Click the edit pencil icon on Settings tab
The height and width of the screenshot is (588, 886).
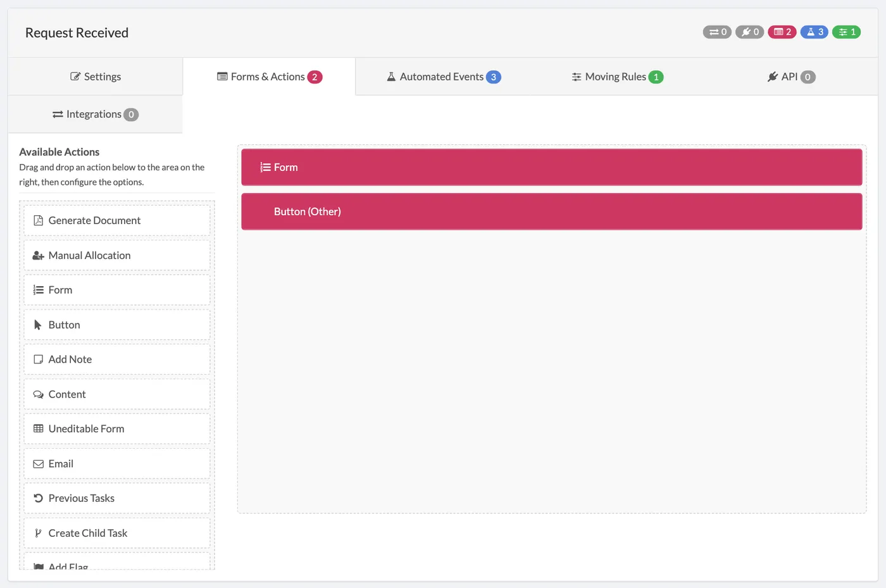click(75, 77)
